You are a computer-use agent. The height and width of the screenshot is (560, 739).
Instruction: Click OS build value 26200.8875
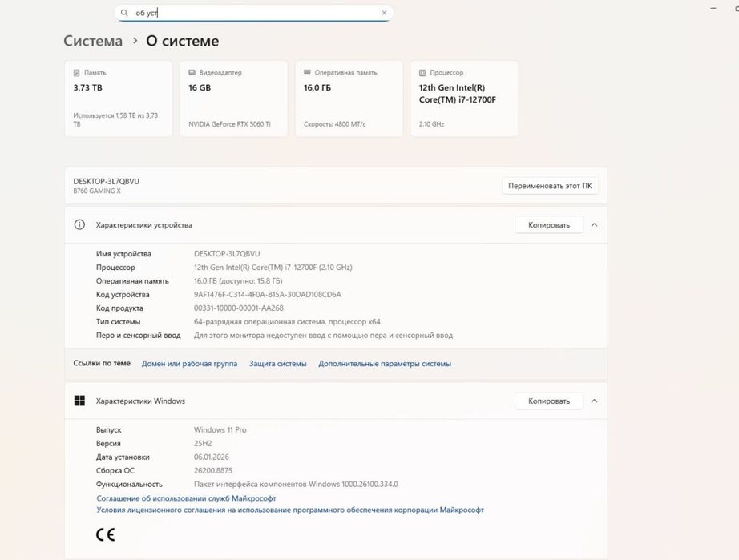(x=213, y=471)
